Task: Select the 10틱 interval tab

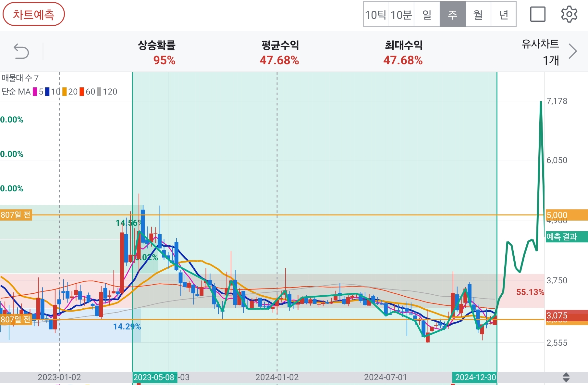Action: 376,15
